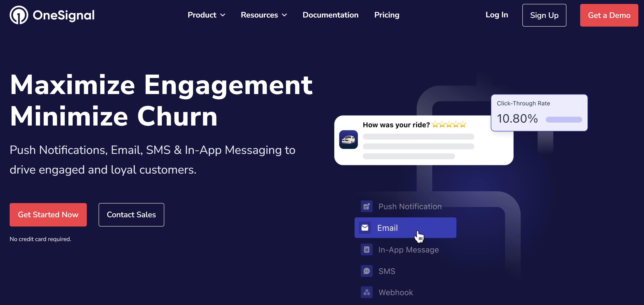Click Get Started Now button

pyautogui.click(x=48, y=215)
